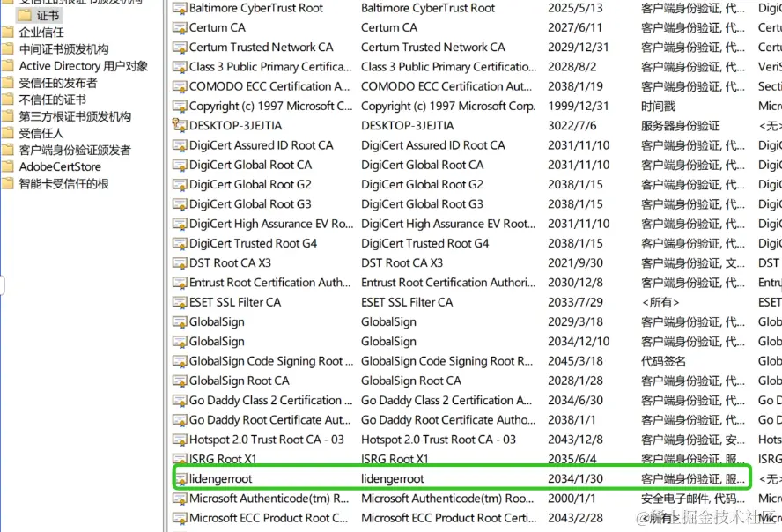Click the certificate icon beside Certum CA
The height and width of the screenshot is (532, 782).
pos(180,28)
